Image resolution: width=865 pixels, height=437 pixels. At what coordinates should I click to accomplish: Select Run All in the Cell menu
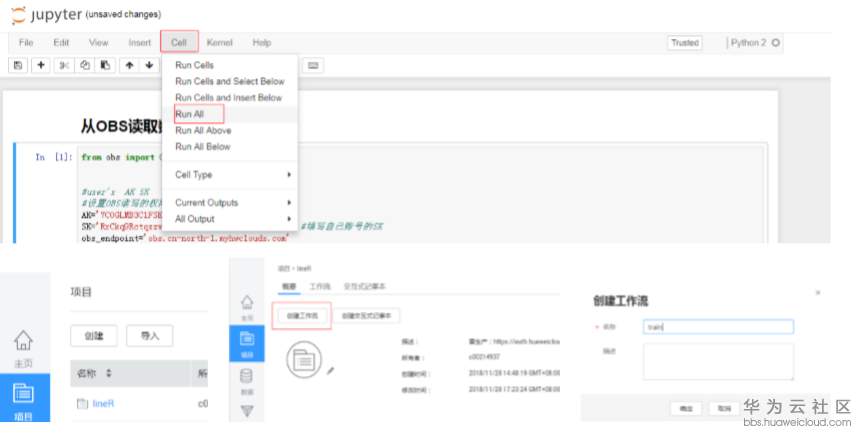pos(230,114)
